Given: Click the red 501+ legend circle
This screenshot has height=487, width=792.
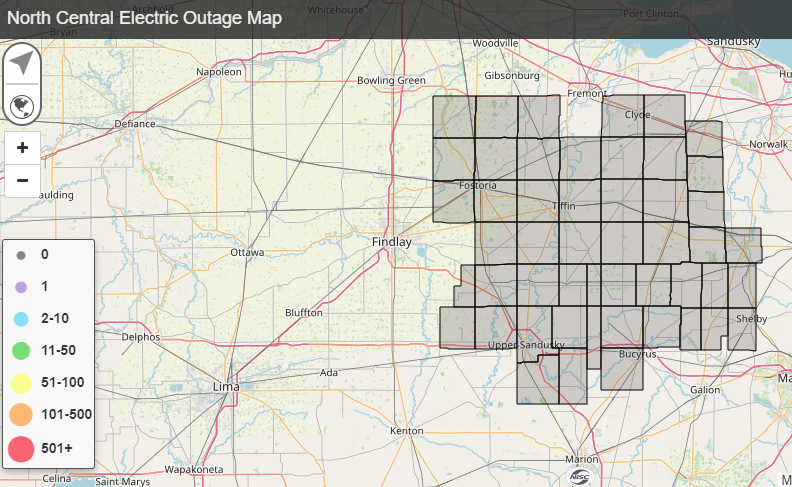Looking at the screenshot, I should [21, 449].
